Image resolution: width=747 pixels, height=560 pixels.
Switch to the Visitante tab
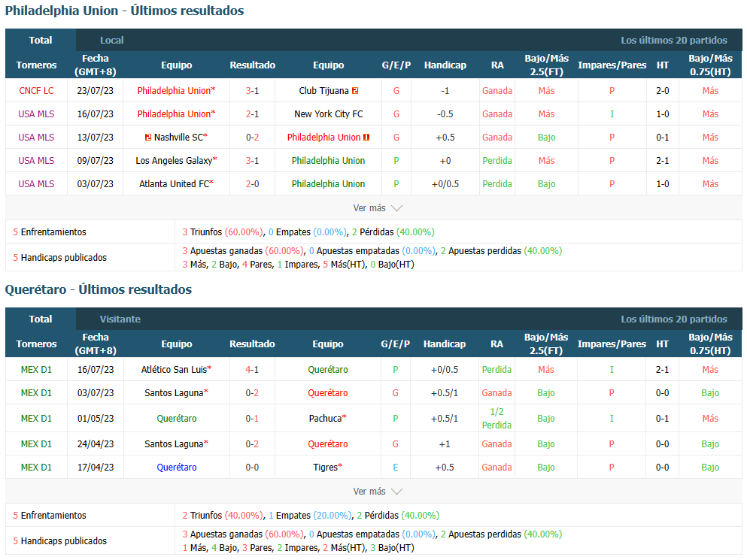coord(120,319)
